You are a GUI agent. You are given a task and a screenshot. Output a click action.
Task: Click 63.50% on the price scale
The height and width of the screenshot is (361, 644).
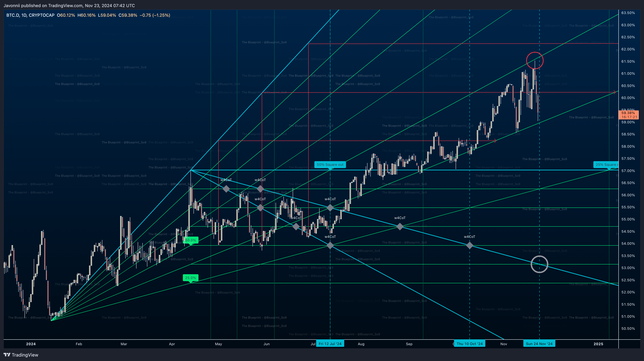click(628, 13)
